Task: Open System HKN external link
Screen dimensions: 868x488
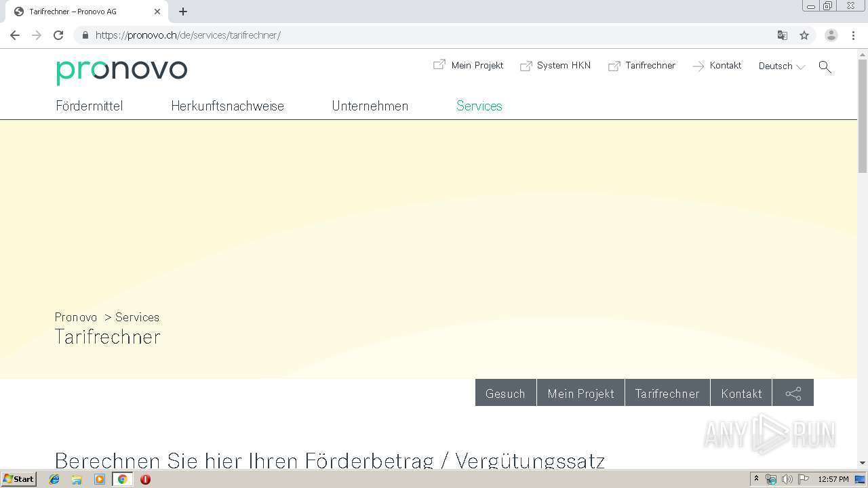Action: (x=555, y=66)
